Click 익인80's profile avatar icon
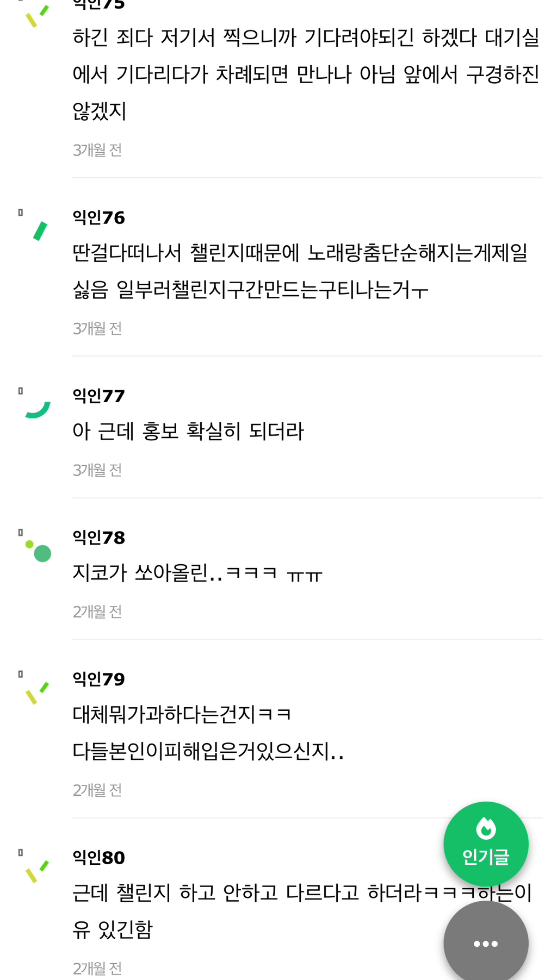This screenshot has width=557, height=980. [38, 871]
